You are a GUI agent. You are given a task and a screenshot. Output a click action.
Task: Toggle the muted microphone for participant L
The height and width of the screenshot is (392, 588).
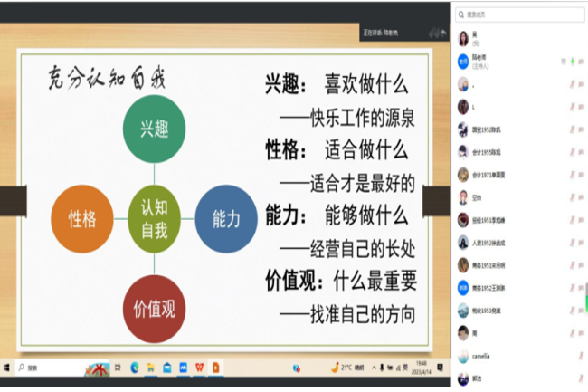click(572, 107)
